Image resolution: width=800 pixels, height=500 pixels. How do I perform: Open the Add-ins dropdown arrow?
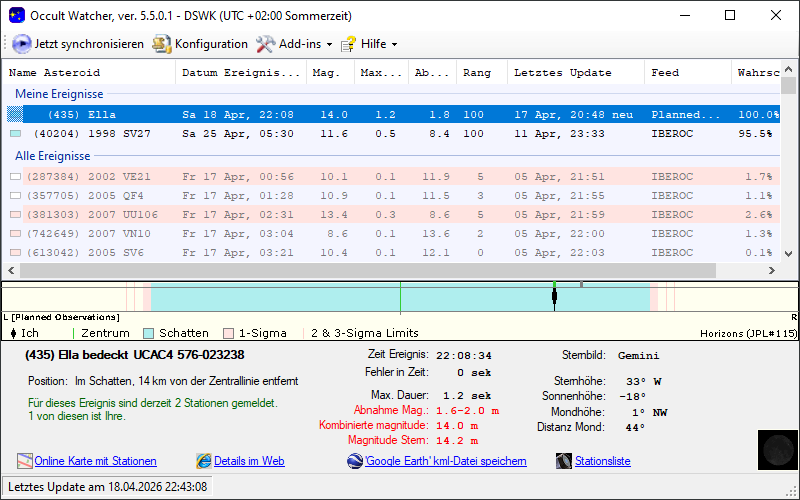330,44
